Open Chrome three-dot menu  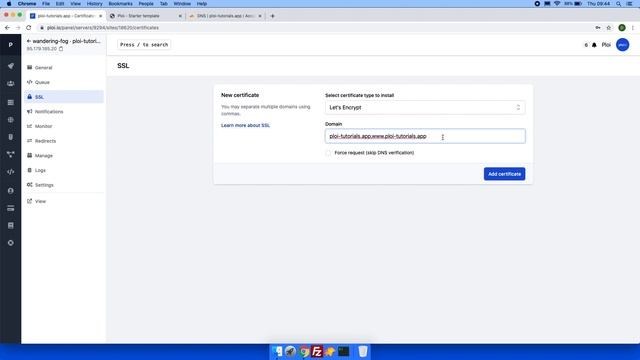pos(633,28)
